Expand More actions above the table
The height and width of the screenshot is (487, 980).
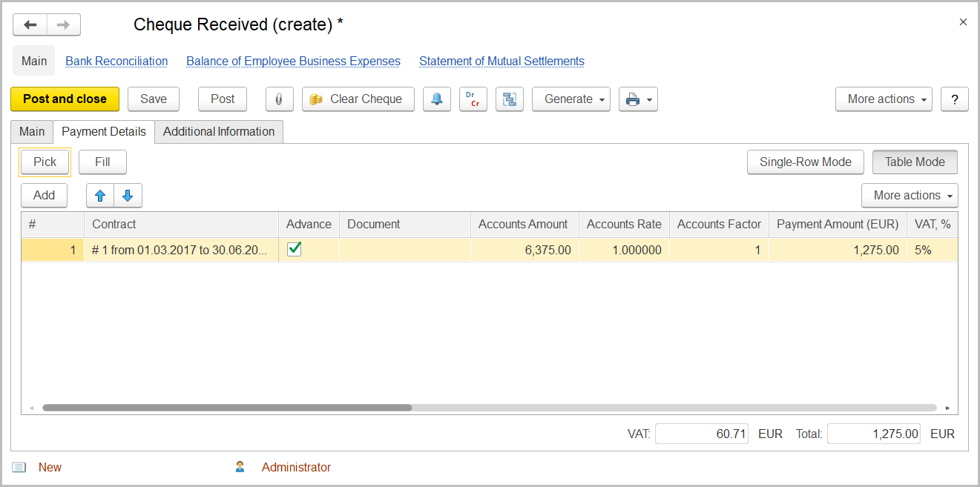910,195
